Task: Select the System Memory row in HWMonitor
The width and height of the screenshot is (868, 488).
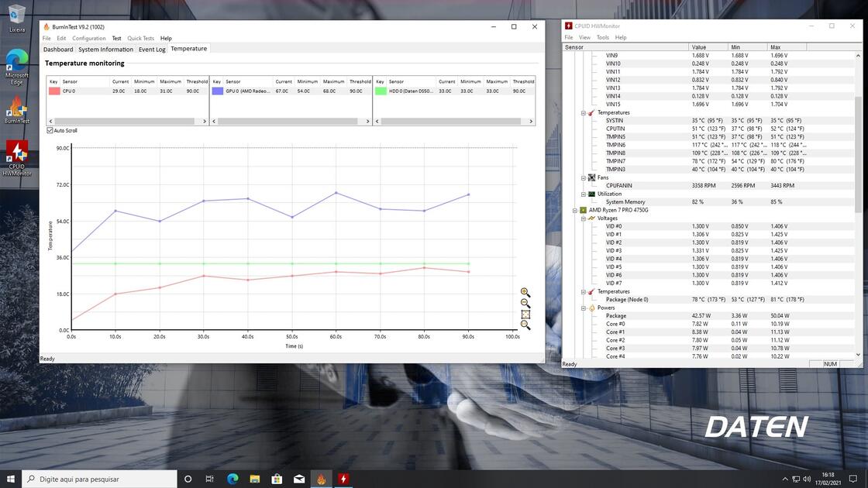Action: click(708, 202)
